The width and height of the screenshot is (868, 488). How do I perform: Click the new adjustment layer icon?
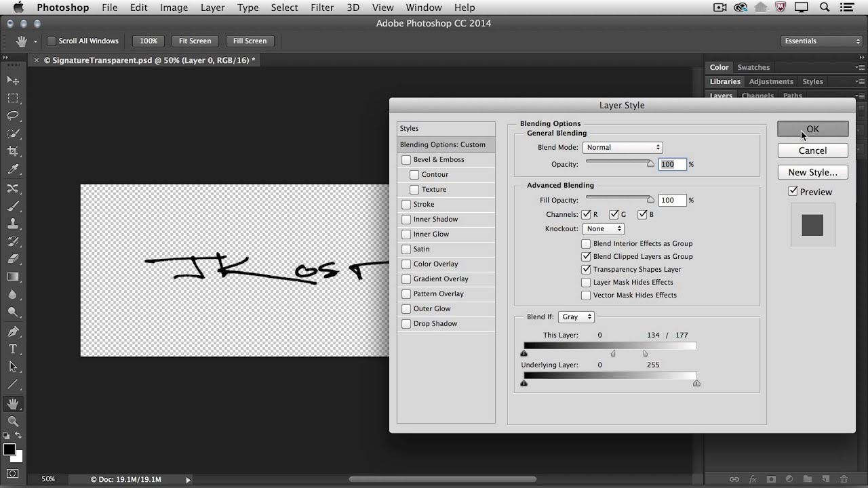point(790,479)
